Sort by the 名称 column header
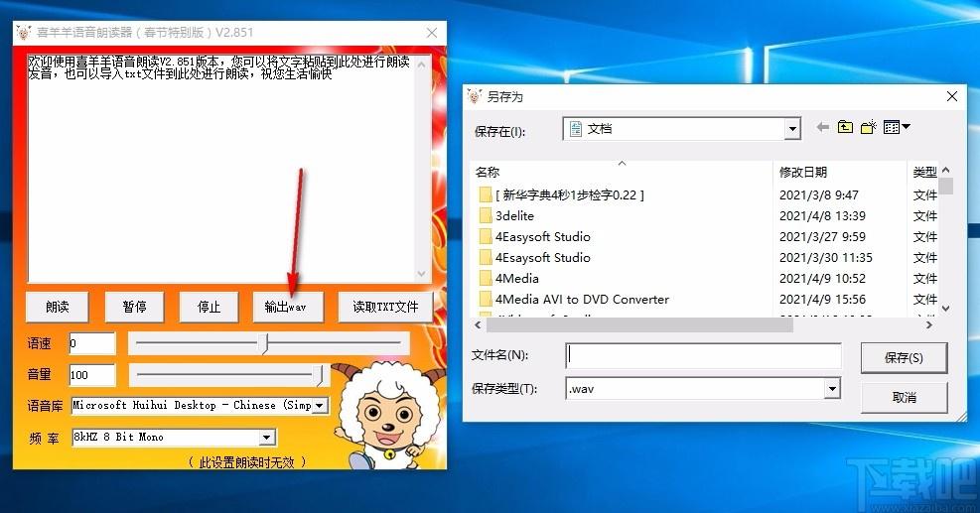Viewport: 980px width, 513px height. [489, 173]
